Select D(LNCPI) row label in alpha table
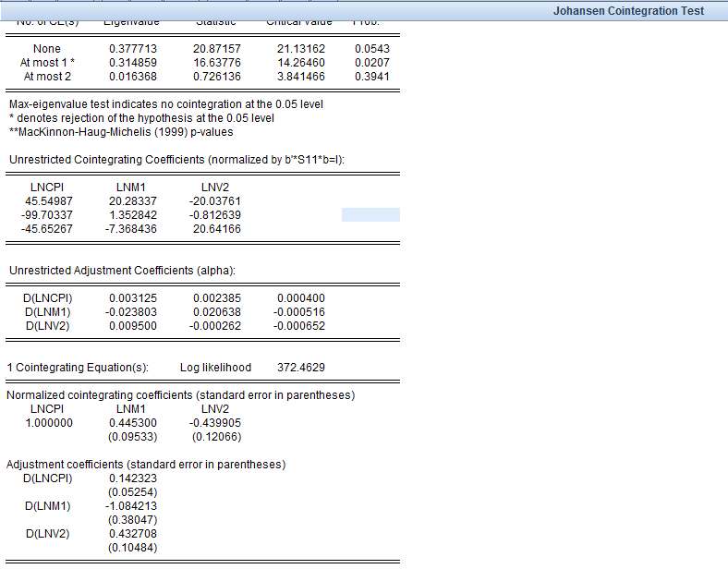The image size is (728, 569). pyautogui.click(x=47, y=298)
